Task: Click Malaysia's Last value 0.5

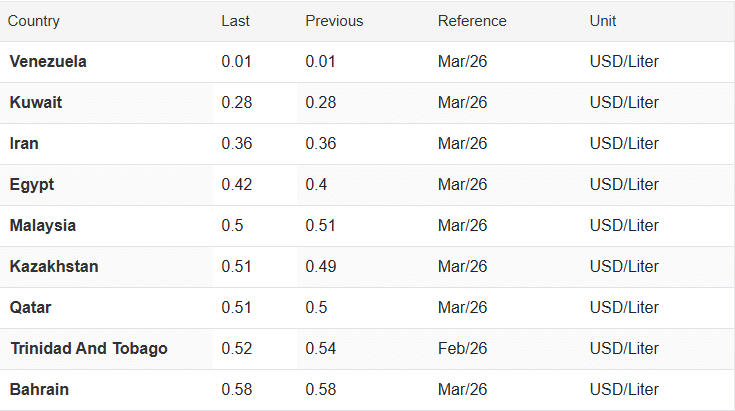Action: click(231, 226)
